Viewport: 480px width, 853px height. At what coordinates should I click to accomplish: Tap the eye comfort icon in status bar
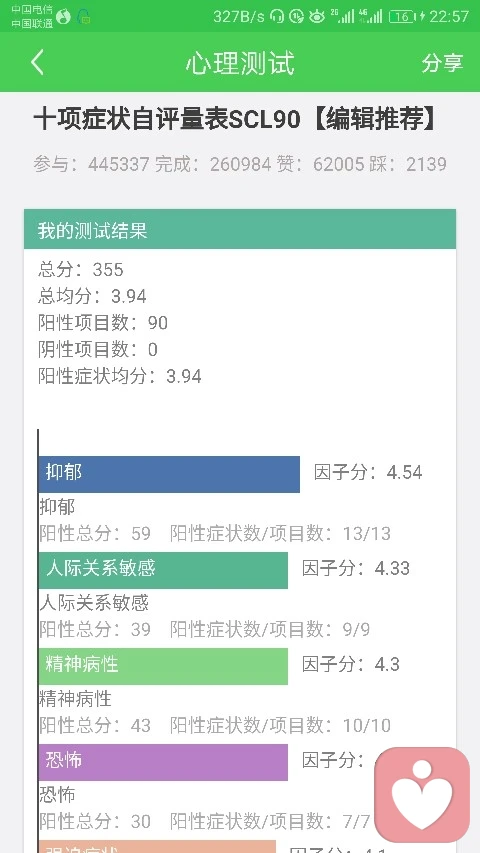tap(316, 16)
